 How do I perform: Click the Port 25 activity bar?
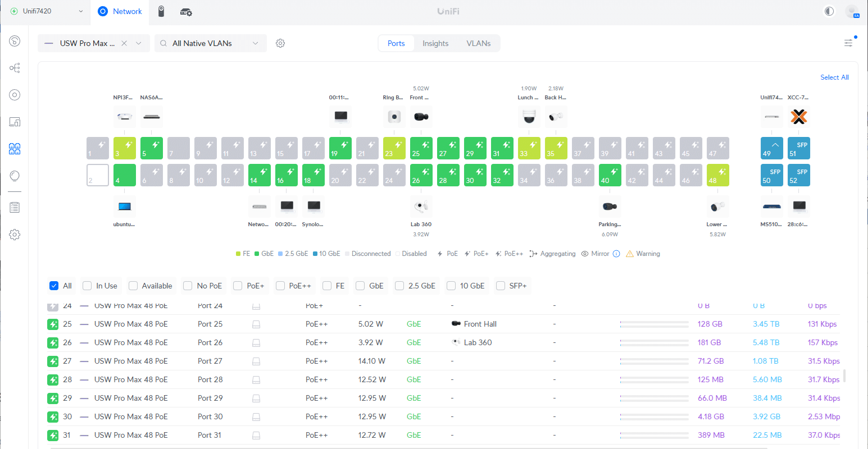(x=655, y=324)
